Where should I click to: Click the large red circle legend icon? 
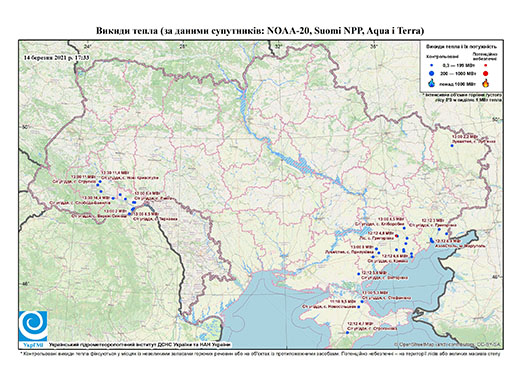[x=485, y=73]
